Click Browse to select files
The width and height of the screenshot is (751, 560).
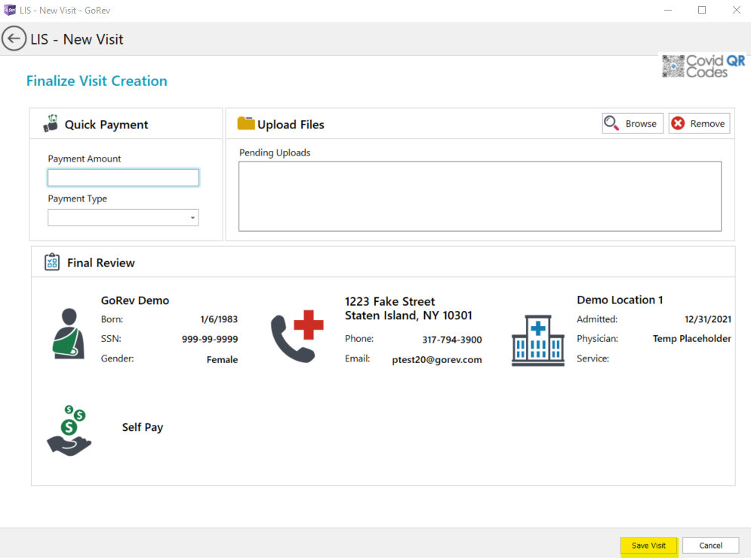pyautogui.click(x=633, y=124)
